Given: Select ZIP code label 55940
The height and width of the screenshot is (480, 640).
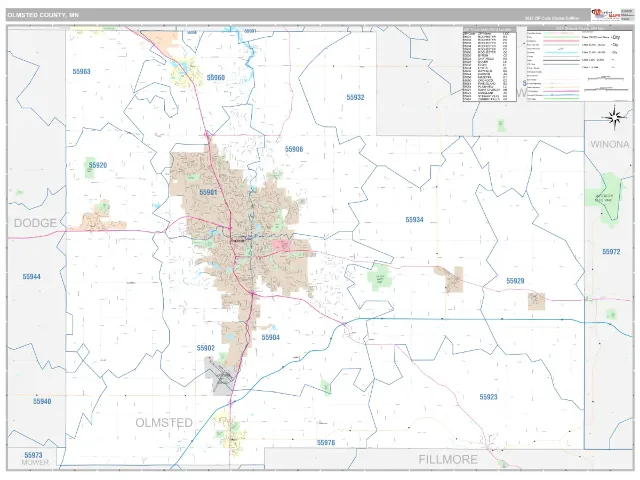Looking at the screenshot, I should [42, 401].
